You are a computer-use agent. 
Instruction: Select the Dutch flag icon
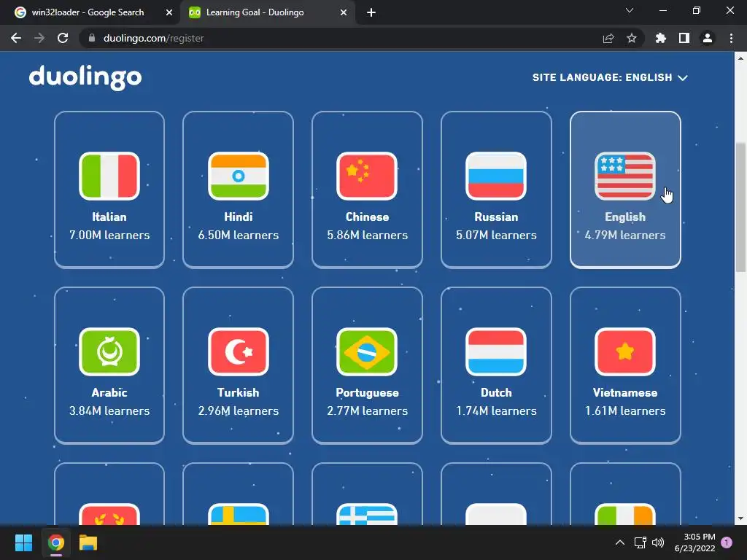pos(496,352)
